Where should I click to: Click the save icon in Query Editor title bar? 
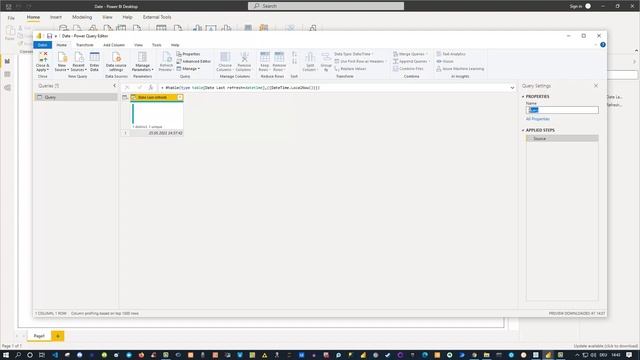49,36
